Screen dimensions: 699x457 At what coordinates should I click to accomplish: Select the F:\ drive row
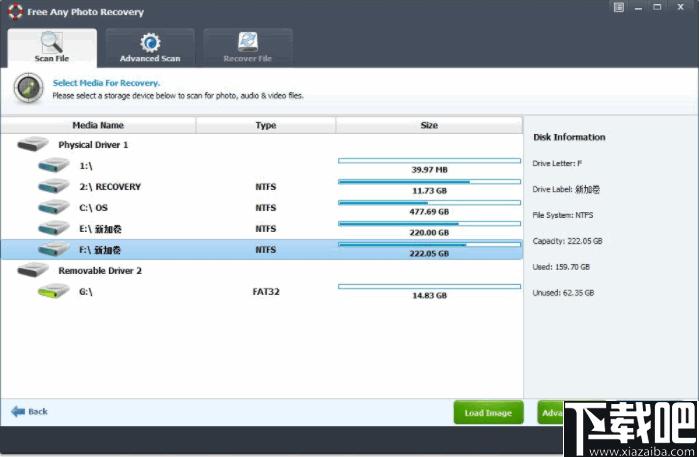(262, 249)
